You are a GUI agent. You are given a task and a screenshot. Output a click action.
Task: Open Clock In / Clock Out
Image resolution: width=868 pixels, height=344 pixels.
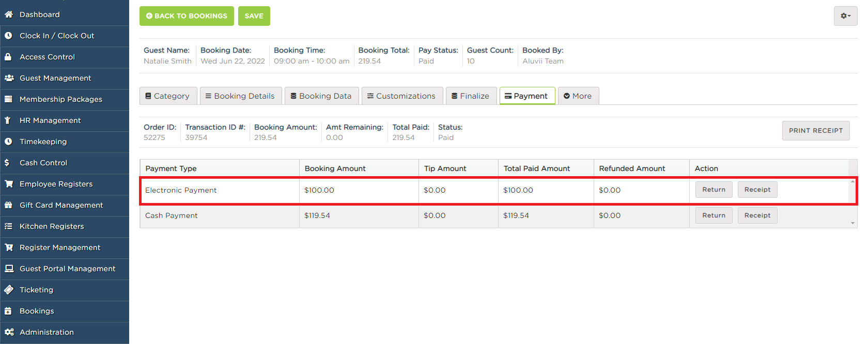65,36
